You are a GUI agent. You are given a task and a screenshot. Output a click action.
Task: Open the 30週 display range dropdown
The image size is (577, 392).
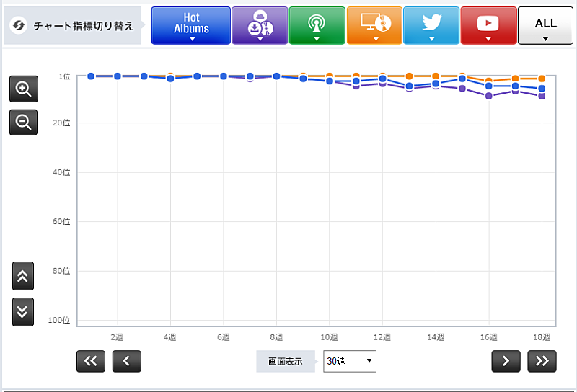350,361
